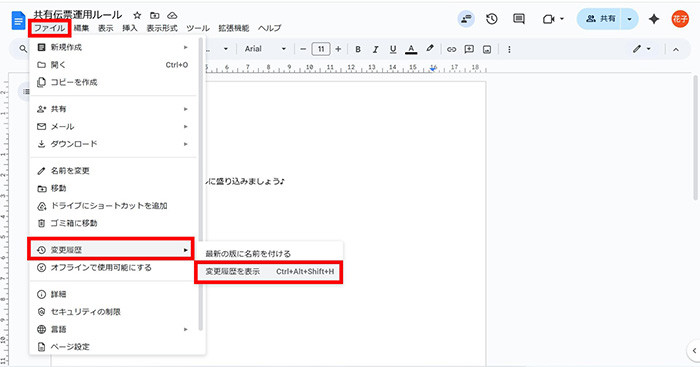Select オフラインで使用可能にする
700x367 pixels.
(113, 267)
